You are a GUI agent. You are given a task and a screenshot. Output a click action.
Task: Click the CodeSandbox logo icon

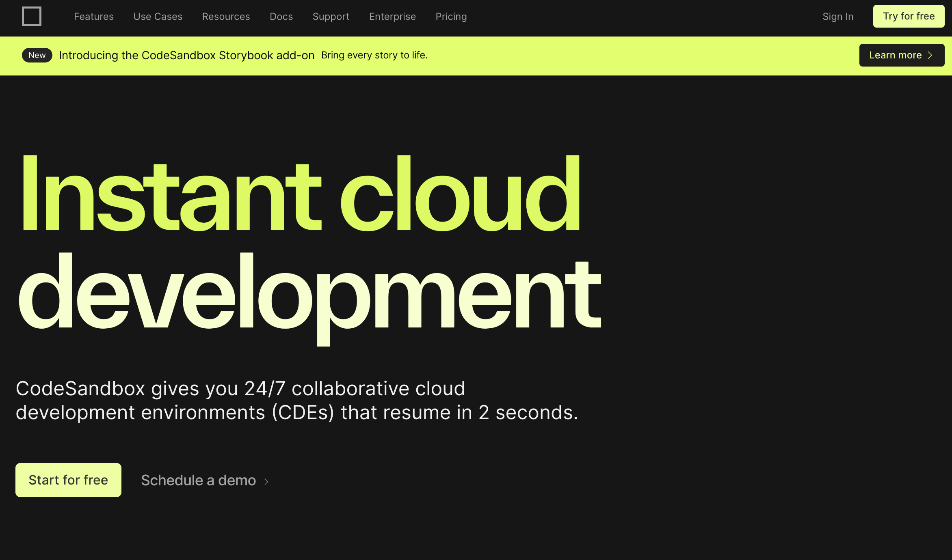[32, 16]
